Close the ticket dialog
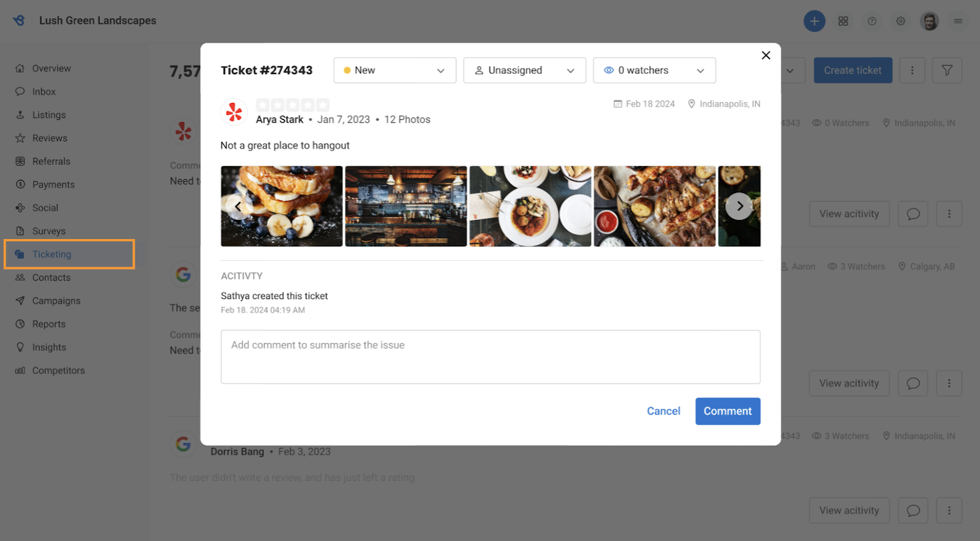This screenshot has width=980, height=541. (x=766, y=55)
